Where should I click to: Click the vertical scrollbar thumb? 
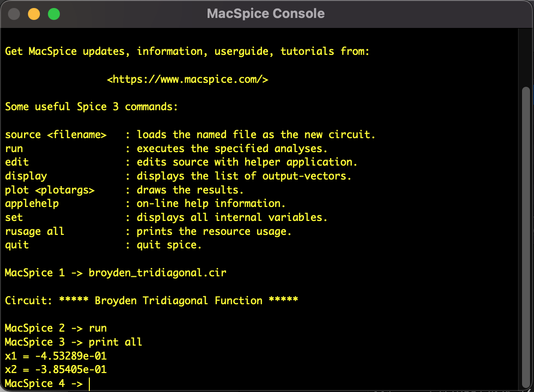(x=526, y=237)
